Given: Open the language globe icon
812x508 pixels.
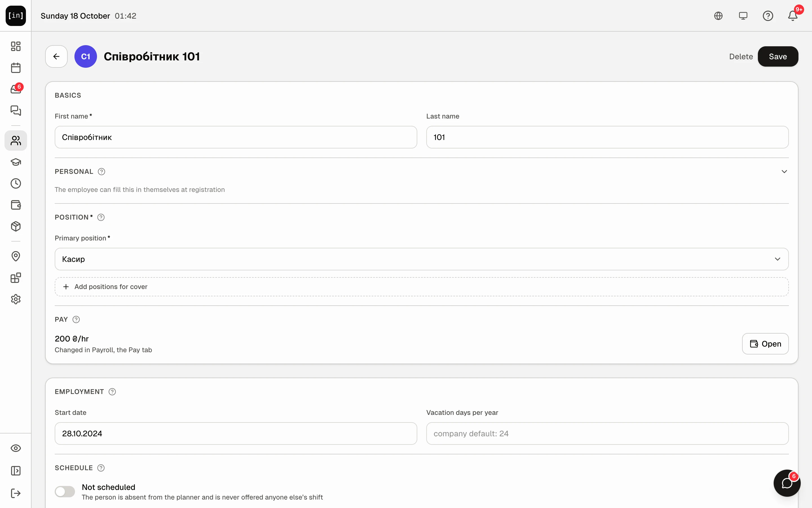Looking at the screenshot, I should [718, 16].
